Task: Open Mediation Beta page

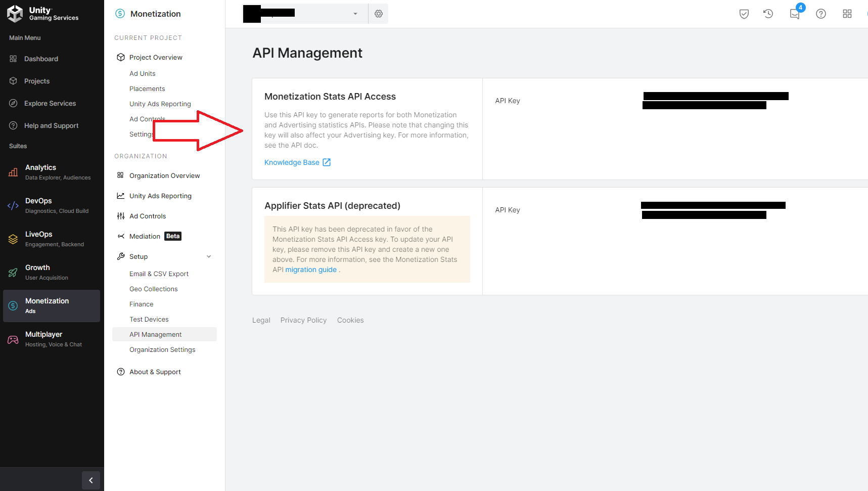Action: [x=155, y=236]
